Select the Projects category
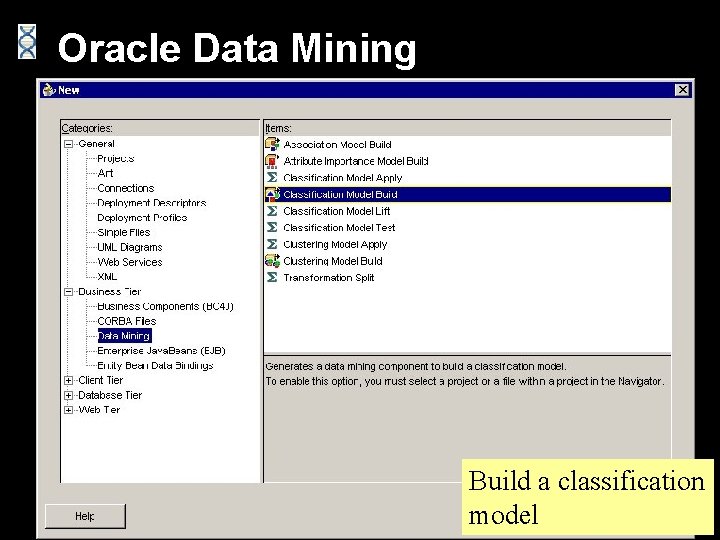 pyautogui.click(x=116, y=158)
